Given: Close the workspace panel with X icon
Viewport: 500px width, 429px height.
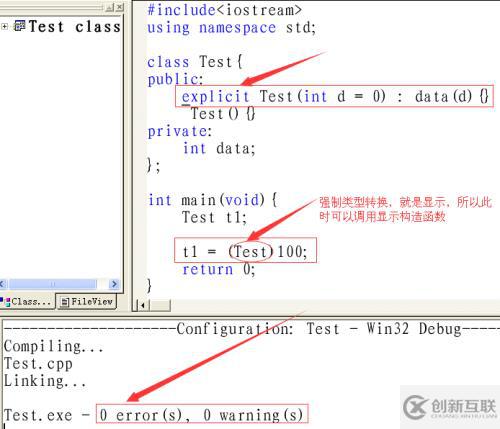Looking at the screenshot, I should [x=120, y=7].
